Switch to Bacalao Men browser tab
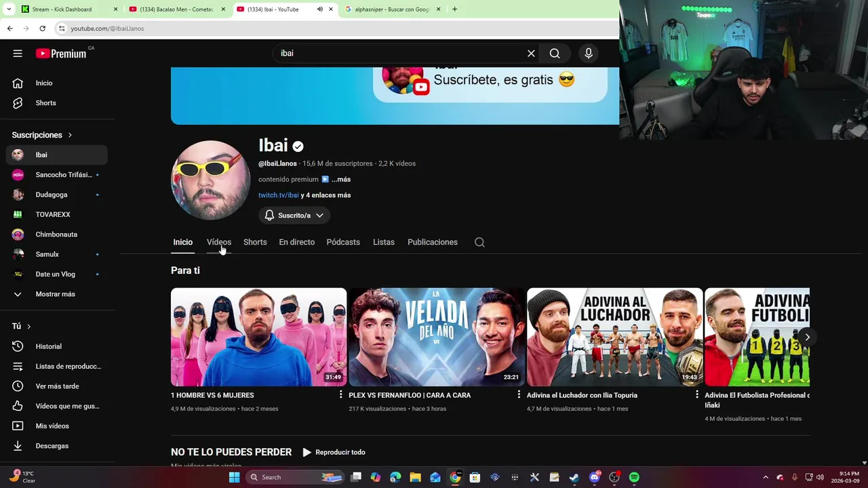Screen dimensions: 868x488 [x=176, y=9]
